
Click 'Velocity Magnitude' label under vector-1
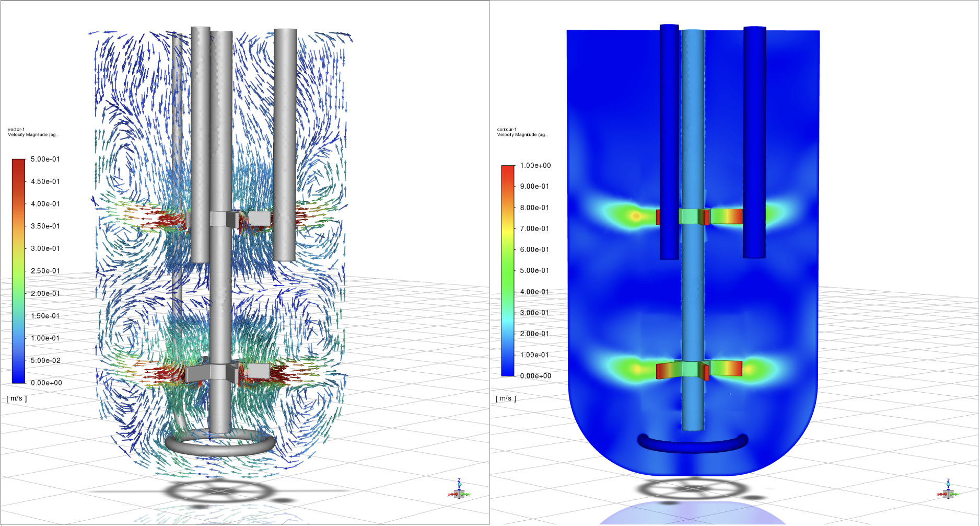(33, 135)
